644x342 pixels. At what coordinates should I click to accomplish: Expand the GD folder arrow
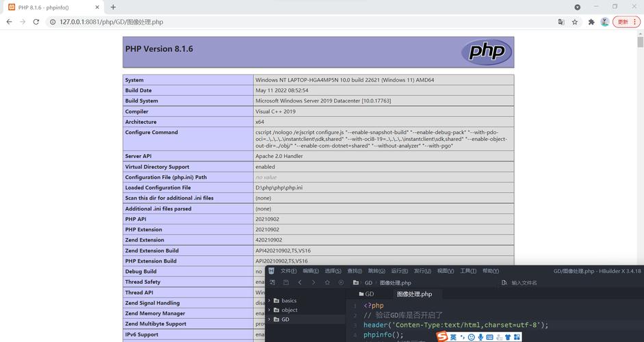coord(269,319)
